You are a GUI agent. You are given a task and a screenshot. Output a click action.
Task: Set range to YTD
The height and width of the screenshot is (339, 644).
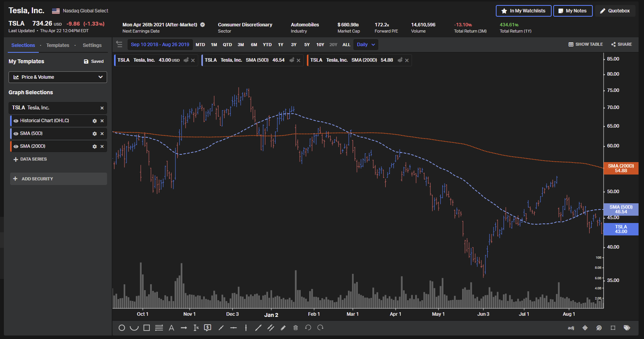coord(267,45)
